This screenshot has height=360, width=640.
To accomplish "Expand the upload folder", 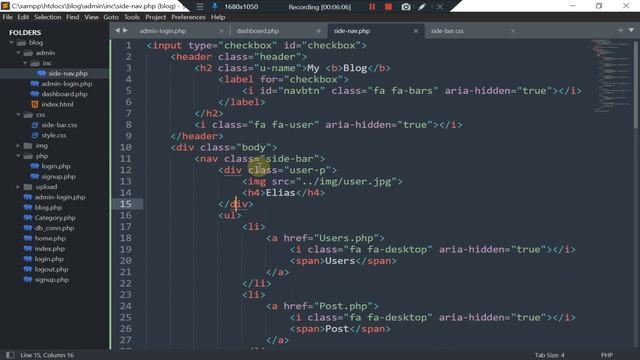I will click(18, 187).
